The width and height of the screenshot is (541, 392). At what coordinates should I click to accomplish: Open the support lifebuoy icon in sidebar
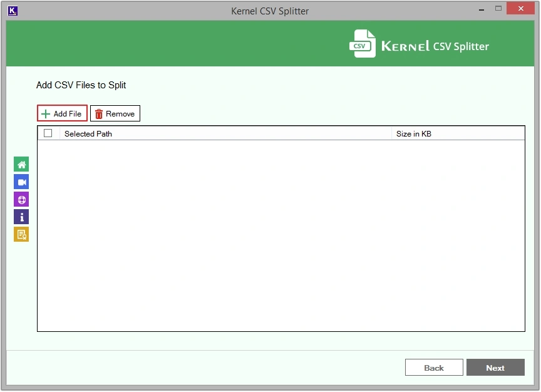[x=21, y=199]
